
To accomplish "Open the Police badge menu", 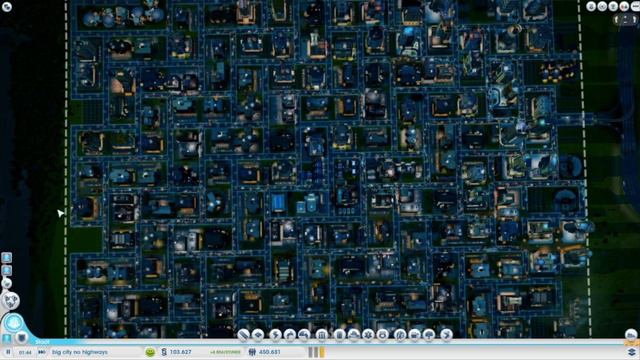I will (x=382, y=335).
